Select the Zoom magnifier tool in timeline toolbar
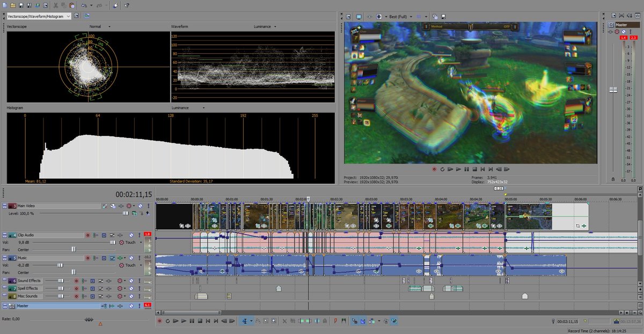 pyautogui.click(x=274, y=321)
